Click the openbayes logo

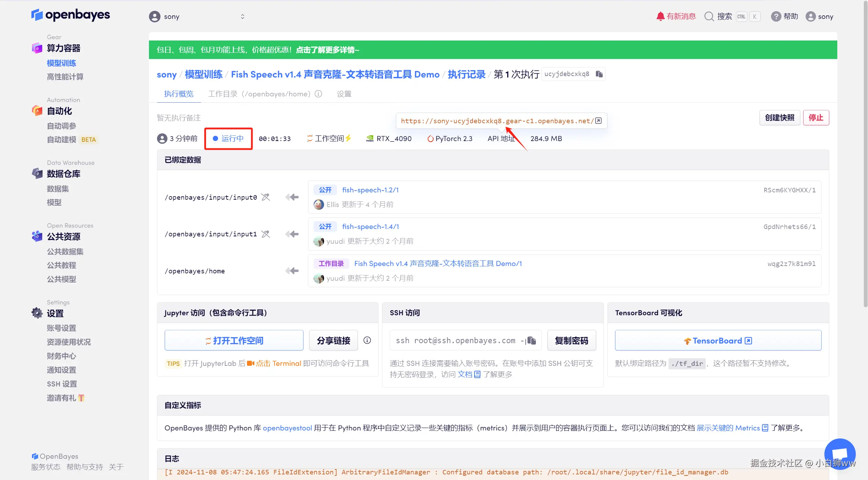pos(71,15)
